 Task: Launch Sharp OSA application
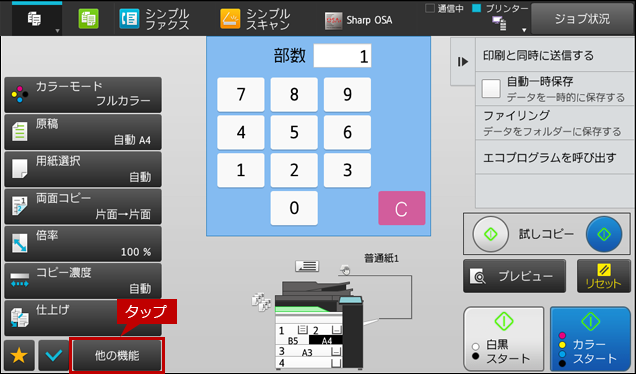coord(359,20)
